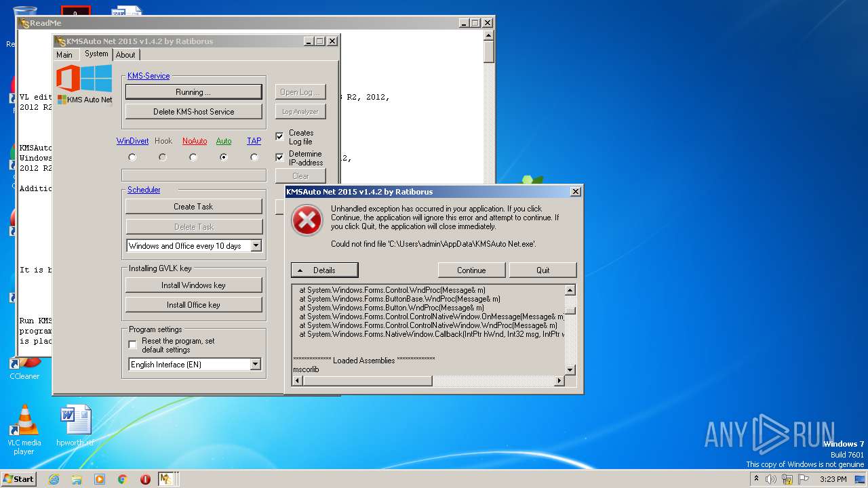Screen dimensions: 868x488
Task: Click the KMS Auto Net logo image
Action: 85,85
